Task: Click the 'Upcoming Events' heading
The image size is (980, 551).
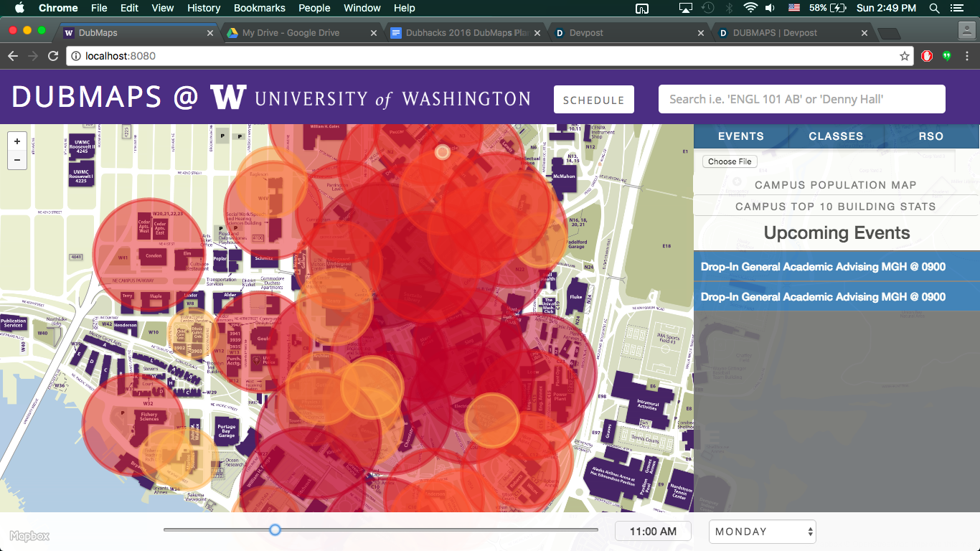Action: click(x=837, y=233)
